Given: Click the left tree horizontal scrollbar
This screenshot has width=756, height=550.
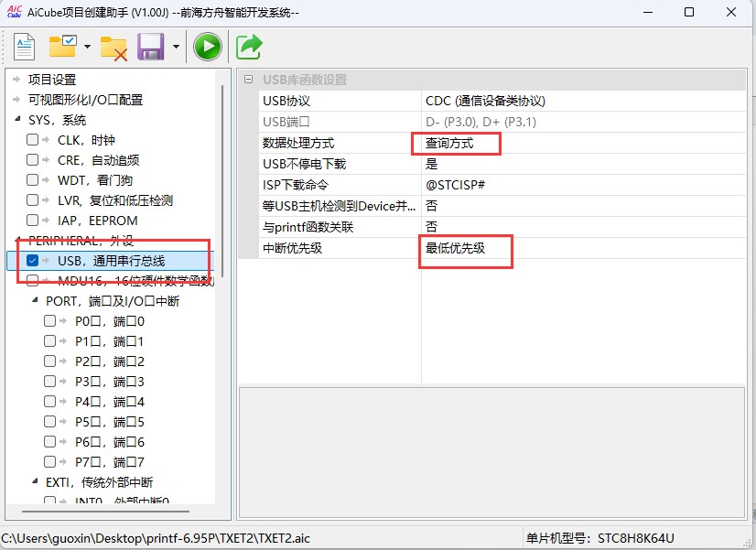Looking at the screenshot, I should tap(105, 512).
